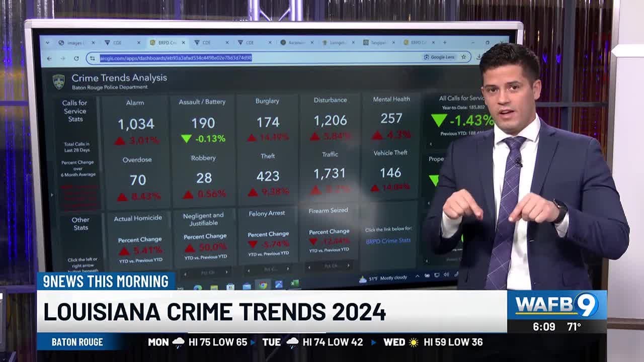The width and height of the screenshot is (644, 362).
Task: Click the Disturbance value 1,206
Action: pyautogui.click(x=330, y=120)
